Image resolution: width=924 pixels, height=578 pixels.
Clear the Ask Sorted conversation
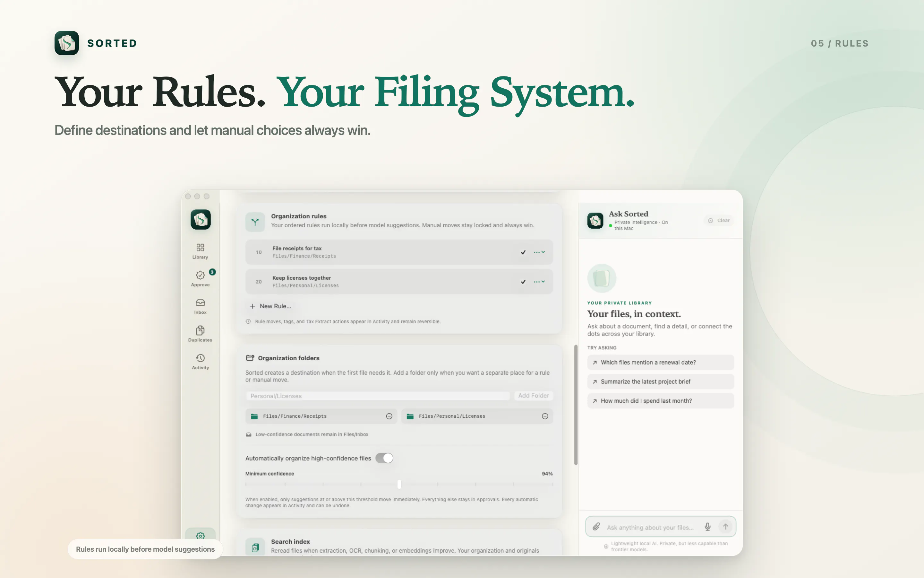click(719, 221)
